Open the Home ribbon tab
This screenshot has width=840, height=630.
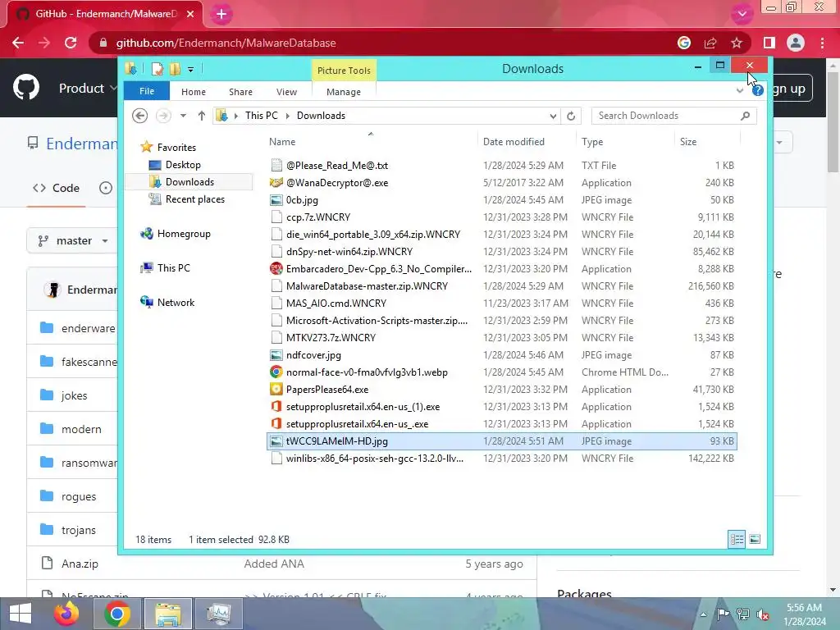pos(194,92)
